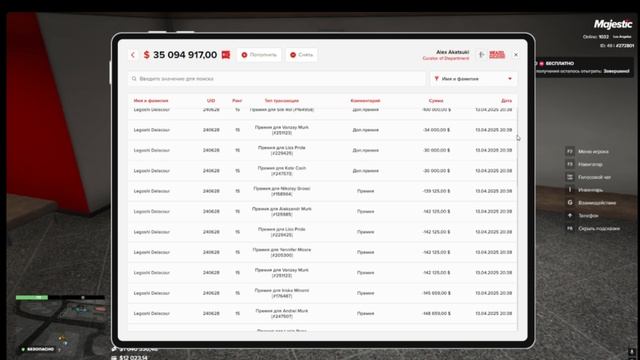Viewport: 640px width, 360px height.
Task: Click the Сумма column header
Action: point(436,100)
